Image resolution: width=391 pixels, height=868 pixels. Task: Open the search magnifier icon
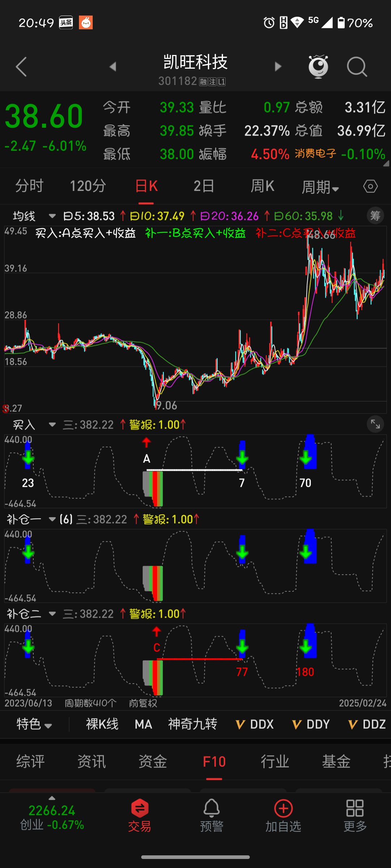coord(357,67)
